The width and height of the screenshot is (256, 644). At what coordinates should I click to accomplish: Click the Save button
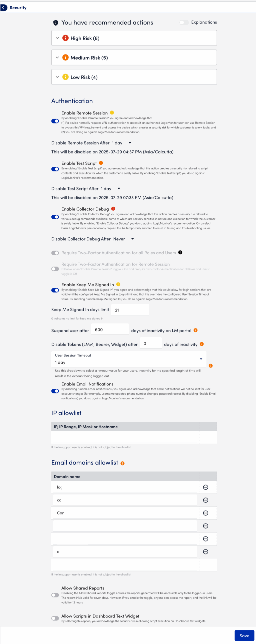click(x=244, y=636)
